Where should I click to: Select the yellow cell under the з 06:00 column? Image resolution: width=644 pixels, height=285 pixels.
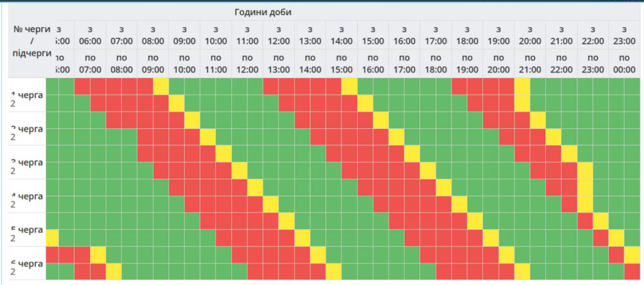(98, 254)
